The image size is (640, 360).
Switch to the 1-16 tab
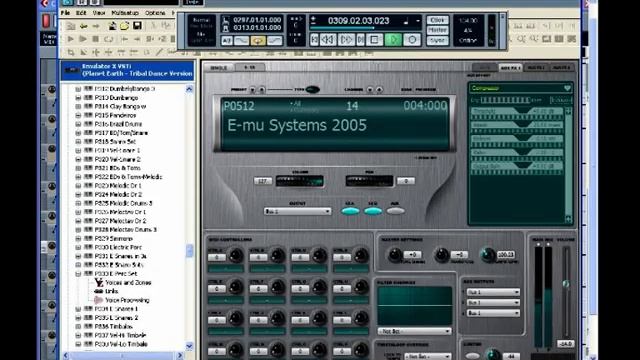pos(250,67)
